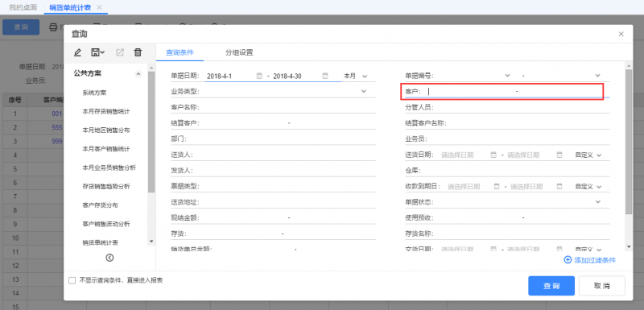Open calendar for 单据日期 end date
644x310 pixels.
pyautogui.click(x=325, y=76)
